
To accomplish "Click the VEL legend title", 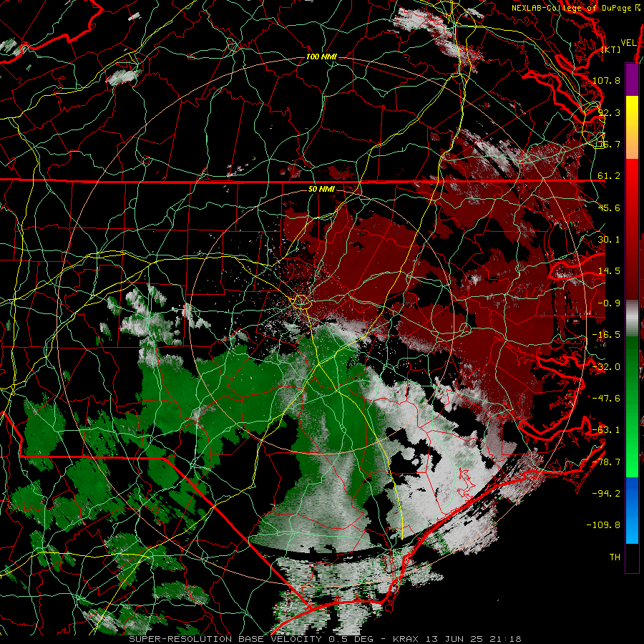I will pos(628,43).
